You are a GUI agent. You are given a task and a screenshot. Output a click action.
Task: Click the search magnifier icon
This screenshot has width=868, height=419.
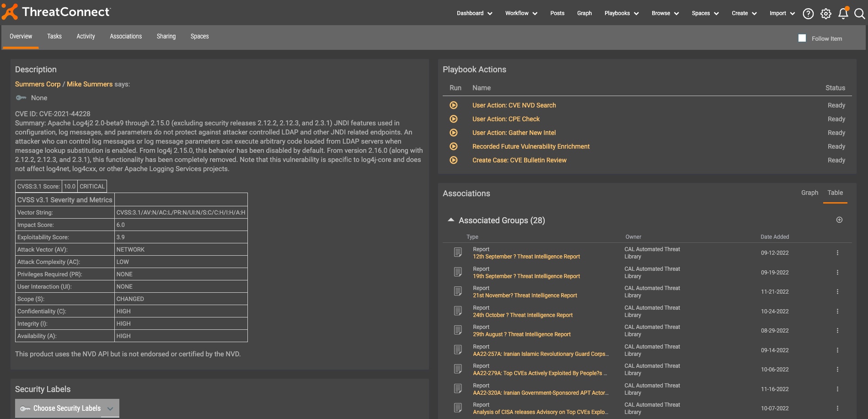860,14
